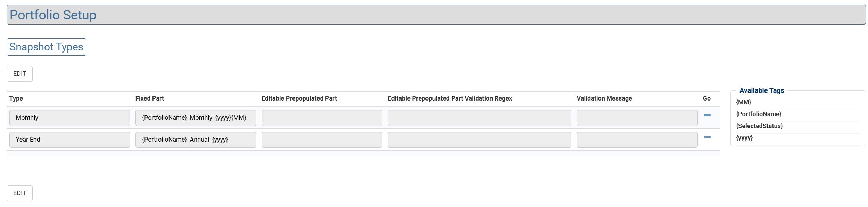Select Year End Validation Regex field
Screen dimensions: 868x207
click(479, 140)
